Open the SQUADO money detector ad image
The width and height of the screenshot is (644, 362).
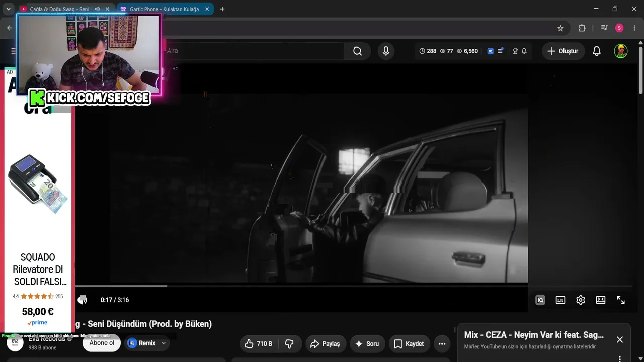(37, 184)
